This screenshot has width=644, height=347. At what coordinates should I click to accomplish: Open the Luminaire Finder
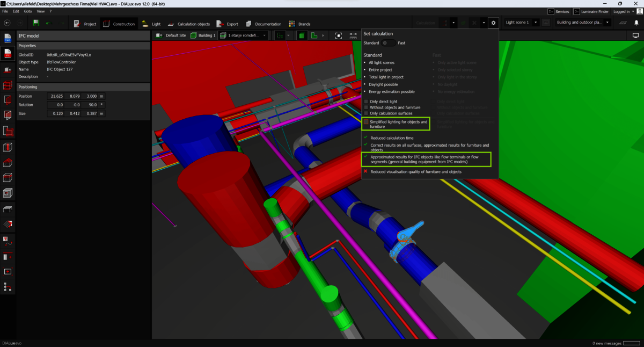click(592, 11)
